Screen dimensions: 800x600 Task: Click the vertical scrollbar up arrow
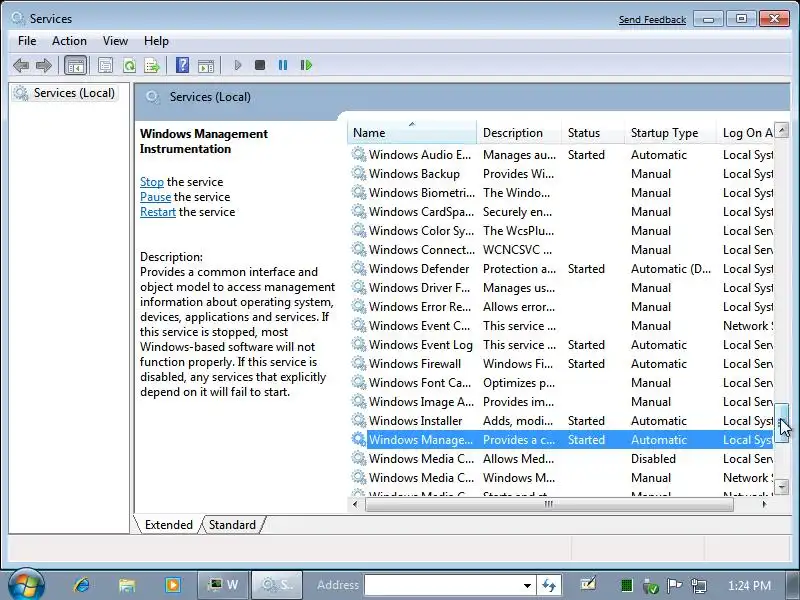[782, 129]
